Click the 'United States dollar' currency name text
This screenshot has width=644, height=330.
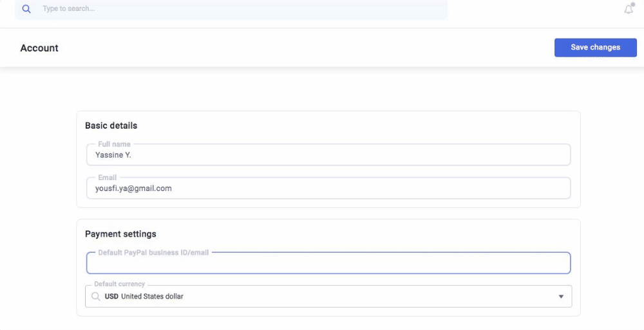[152, 297]
